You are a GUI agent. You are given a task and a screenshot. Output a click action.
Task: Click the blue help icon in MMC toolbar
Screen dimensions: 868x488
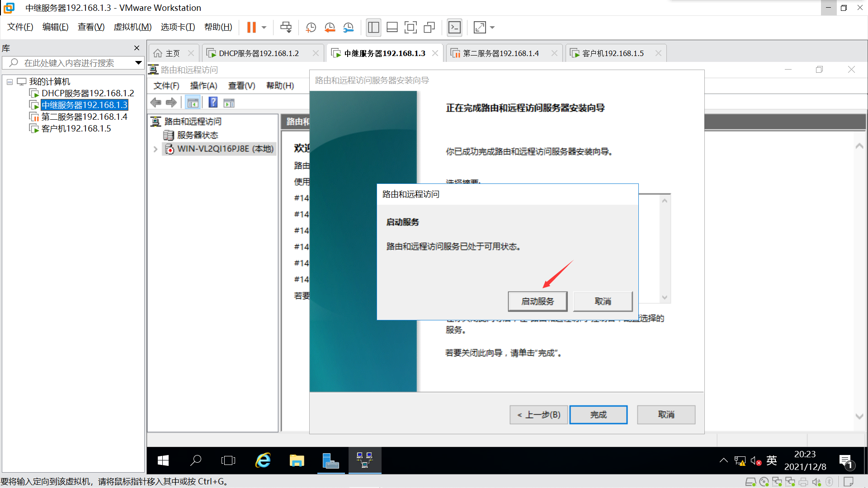pyautogui.click(x=213, y=103)
